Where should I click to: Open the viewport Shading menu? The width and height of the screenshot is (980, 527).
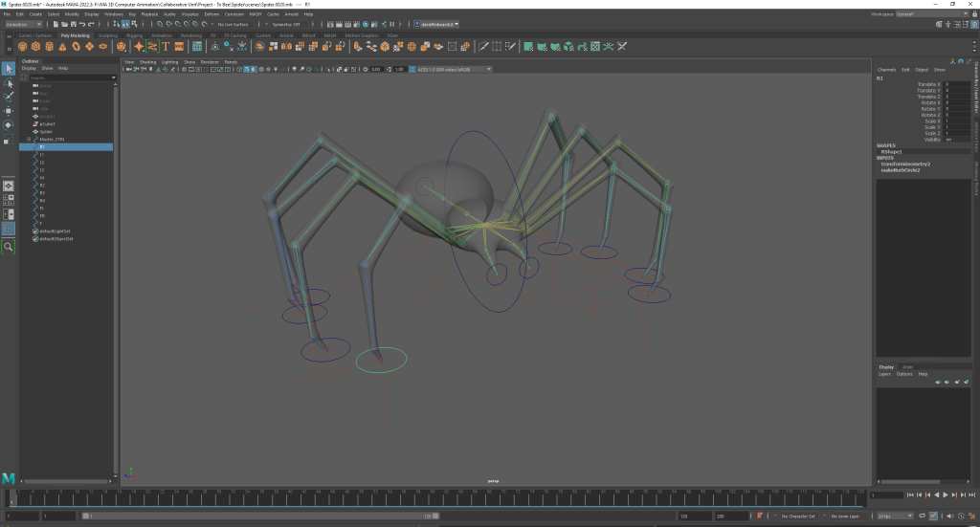tap(147, 62)
